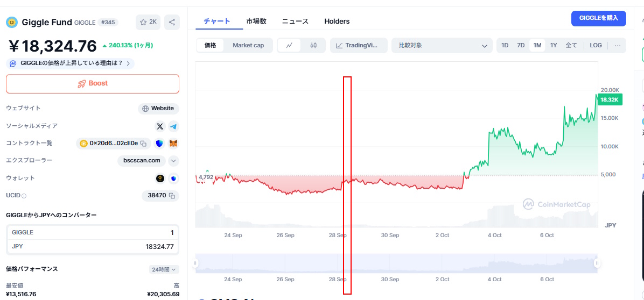
Task: Switch chart to Market cap view
Action: 248,46
